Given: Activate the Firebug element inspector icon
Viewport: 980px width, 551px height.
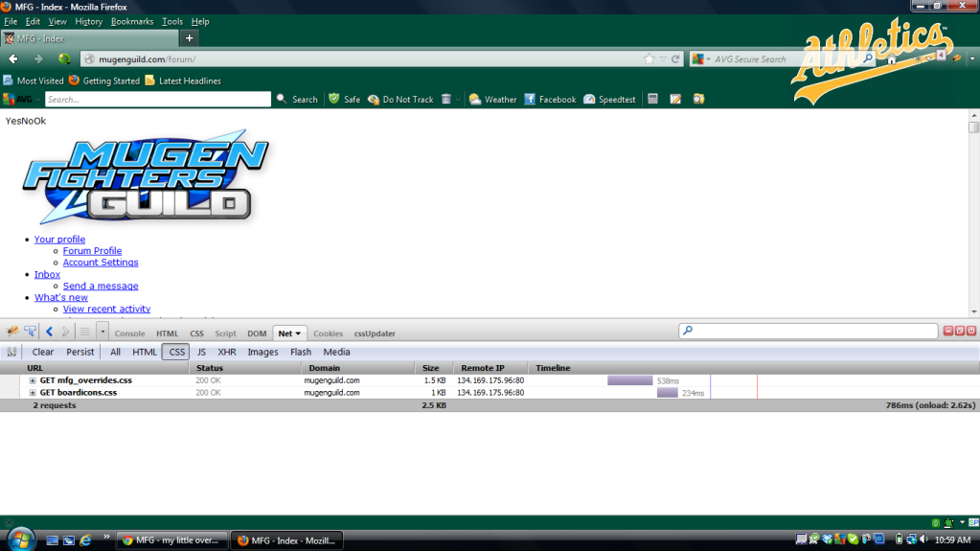Looking at the screenshot, I should 30,332.
